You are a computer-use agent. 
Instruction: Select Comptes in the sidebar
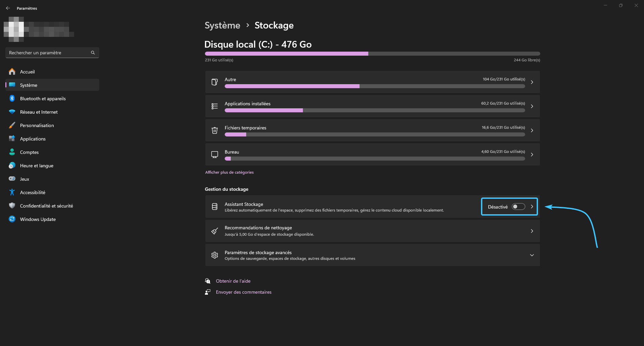pos(52,152)
